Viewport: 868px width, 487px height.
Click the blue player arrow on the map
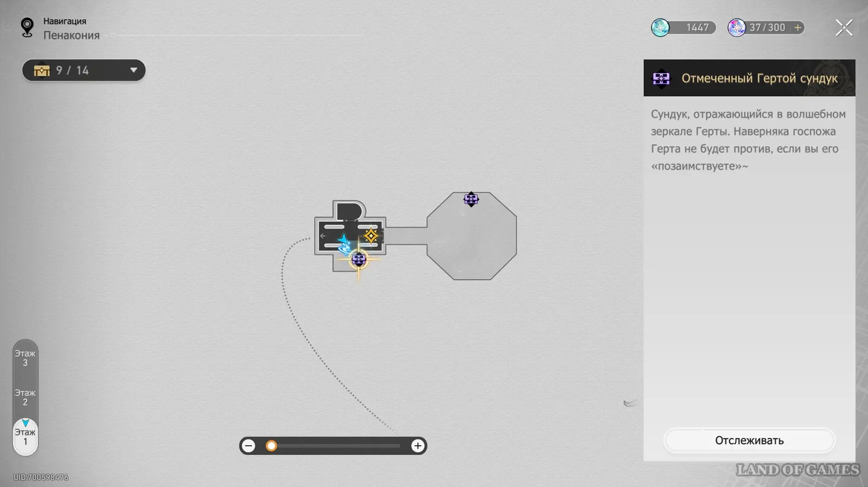[x=344, y=240]
